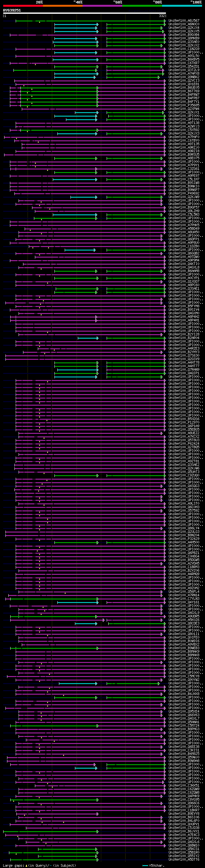The height and width of the screenshot is (868, 205).
Task: Select the UniRef100_A8E075 label
Action: point(184,158)
